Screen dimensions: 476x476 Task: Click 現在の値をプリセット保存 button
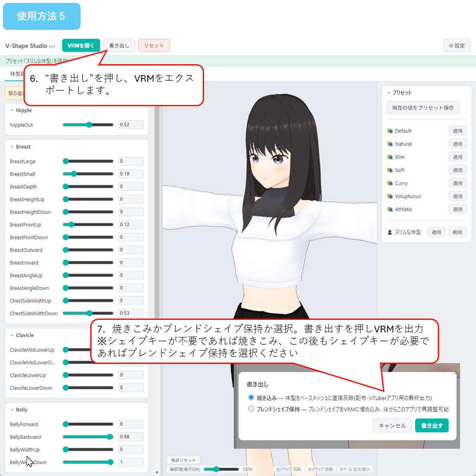pyautogui.click(x=423, y=108)
